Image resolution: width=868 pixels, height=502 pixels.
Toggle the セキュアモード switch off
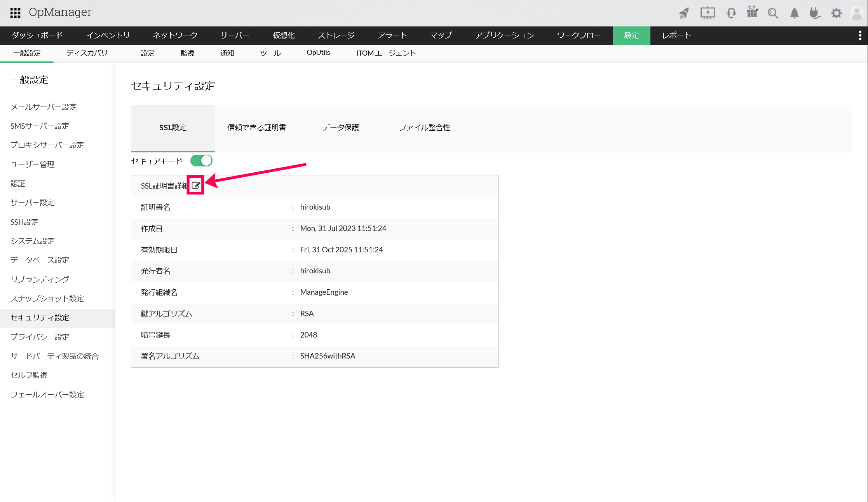201,161
